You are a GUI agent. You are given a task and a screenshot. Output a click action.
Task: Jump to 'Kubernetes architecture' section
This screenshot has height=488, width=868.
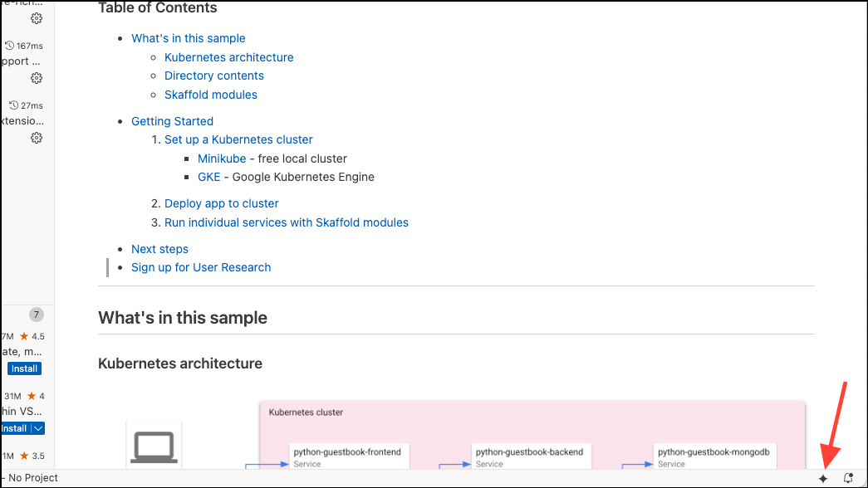click(x=228, y=56)
